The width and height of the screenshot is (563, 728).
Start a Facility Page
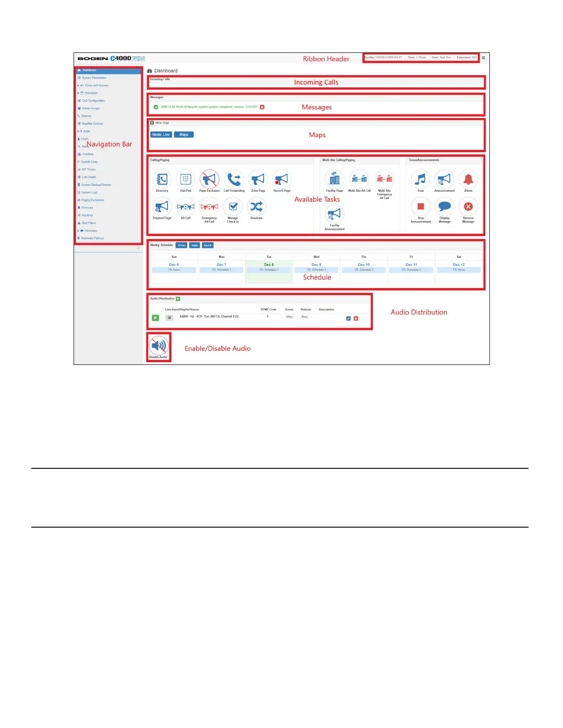pyautogui.click(x=334, y=179)
